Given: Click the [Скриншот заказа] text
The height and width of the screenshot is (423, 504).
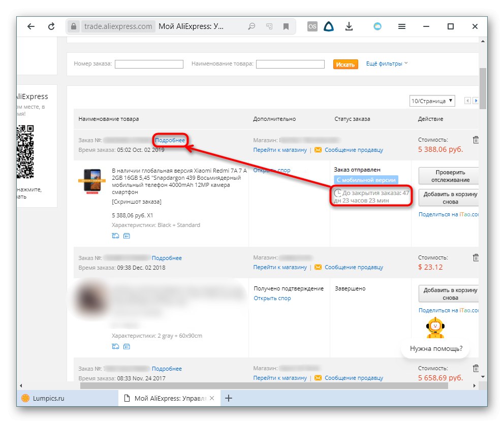Looking at the screenshot, I should coord(137,202).
